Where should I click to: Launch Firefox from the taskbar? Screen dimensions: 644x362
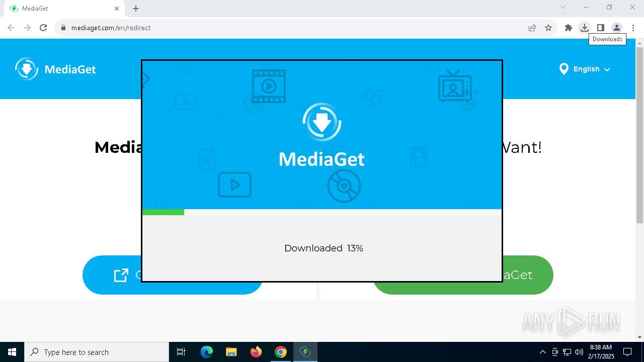click(256, 352)
